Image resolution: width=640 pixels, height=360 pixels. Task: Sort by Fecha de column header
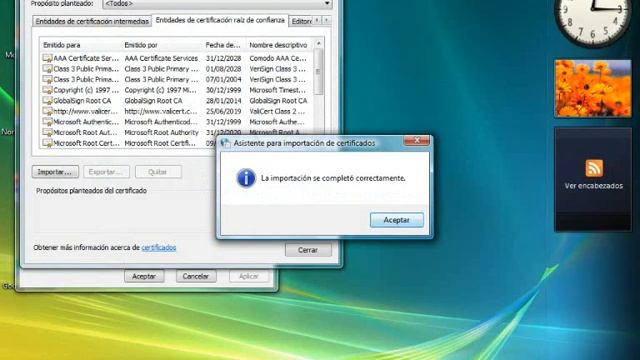pyautogui.click(x=224, y=45)
